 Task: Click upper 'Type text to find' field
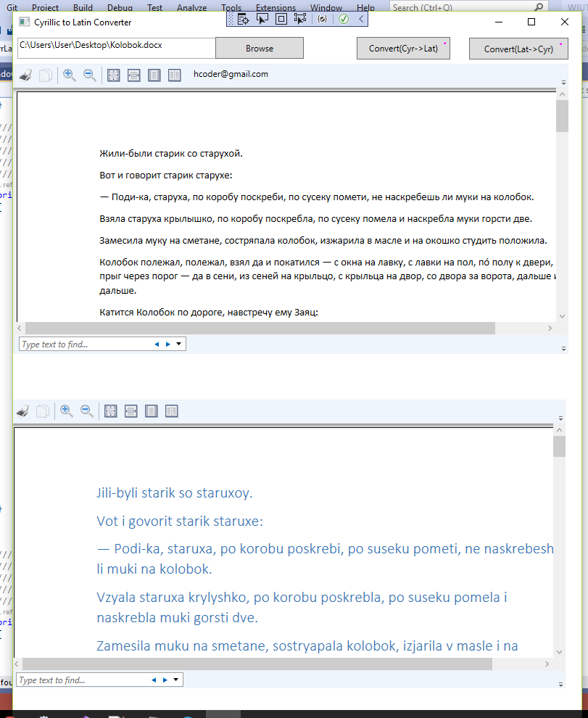click(x=85, y=344)
